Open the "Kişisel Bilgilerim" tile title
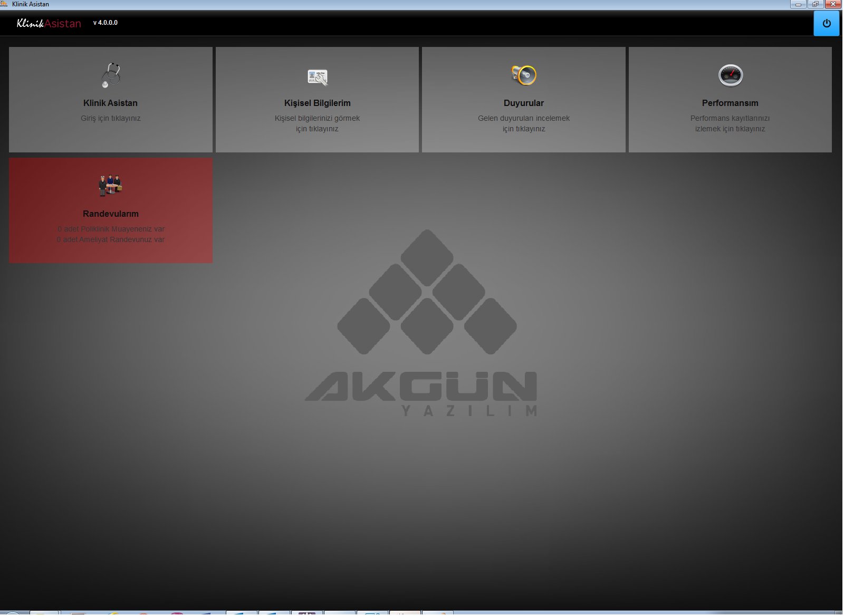 click(x=318, y=103)
